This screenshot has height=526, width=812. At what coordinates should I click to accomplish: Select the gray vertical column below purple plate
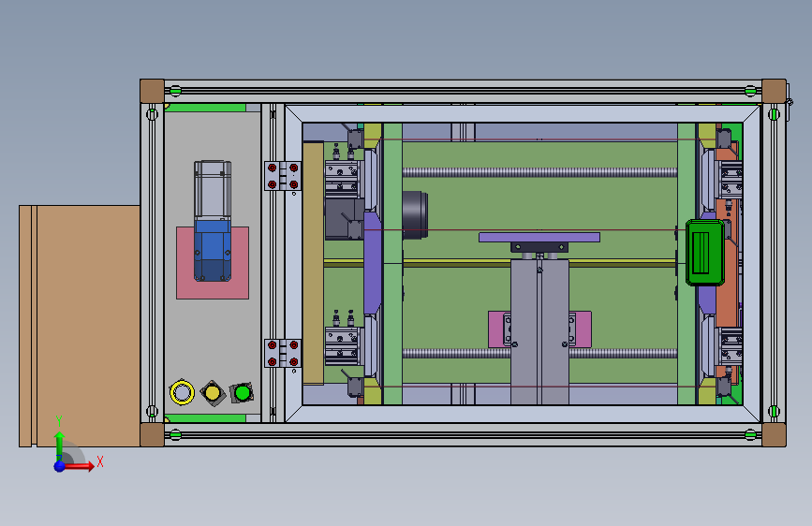pyautogui.click(x=539, y=331)
